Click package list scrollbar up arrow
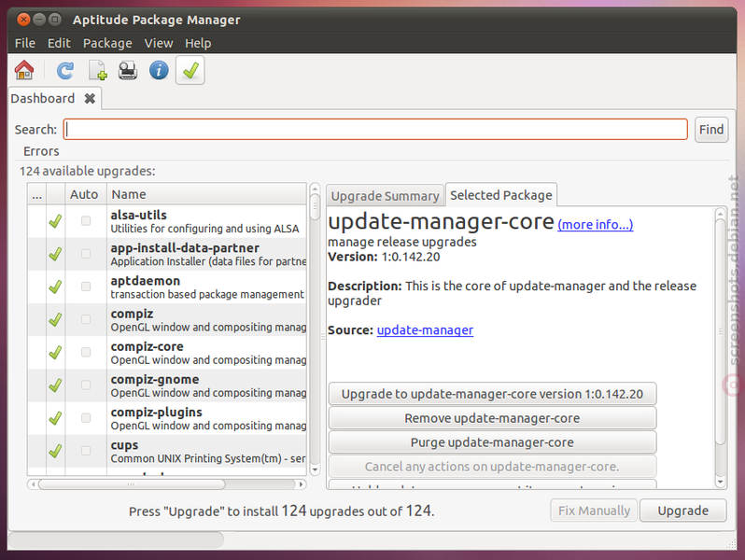Viewport: 745px width, 560px height. click(x=315, y=189)
